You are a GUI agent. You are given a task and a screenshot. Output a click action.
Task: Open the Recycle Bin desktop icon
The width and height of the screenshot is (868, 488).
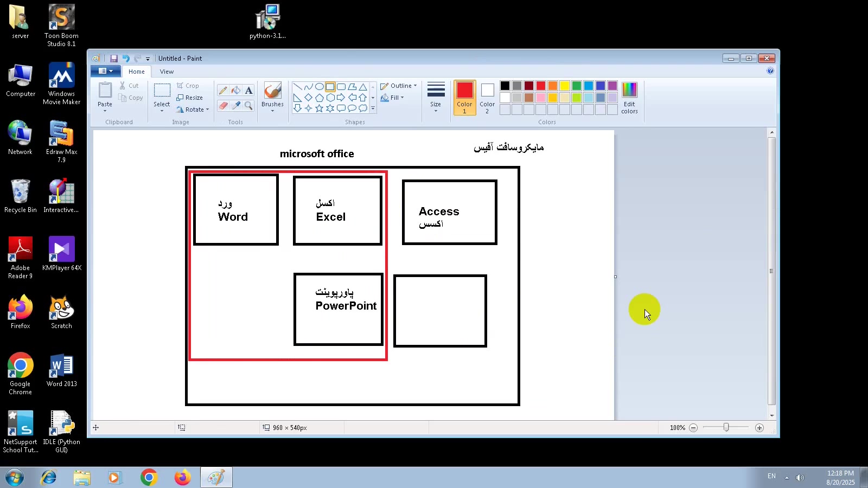(x=21, y=196)
